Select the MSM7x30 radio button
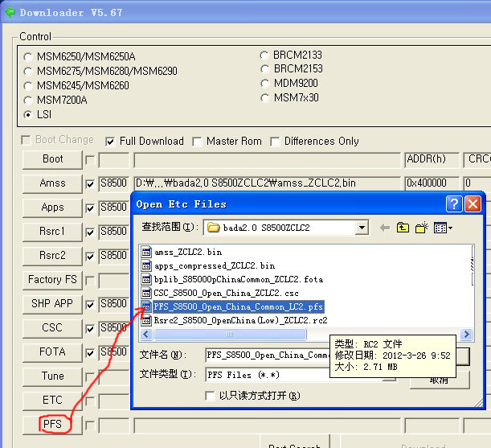This screenshot has width=491, height=448. coord(264,98)
